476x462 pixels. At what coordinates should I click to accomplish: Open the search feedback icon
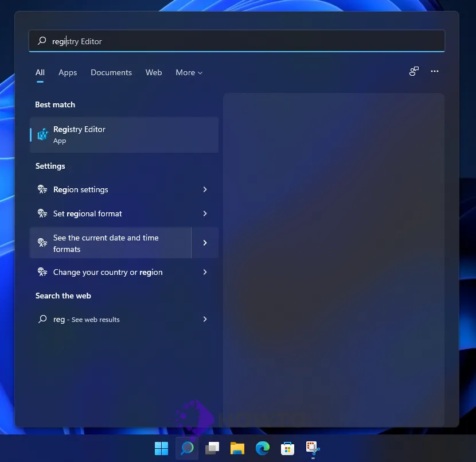point(413,71)
